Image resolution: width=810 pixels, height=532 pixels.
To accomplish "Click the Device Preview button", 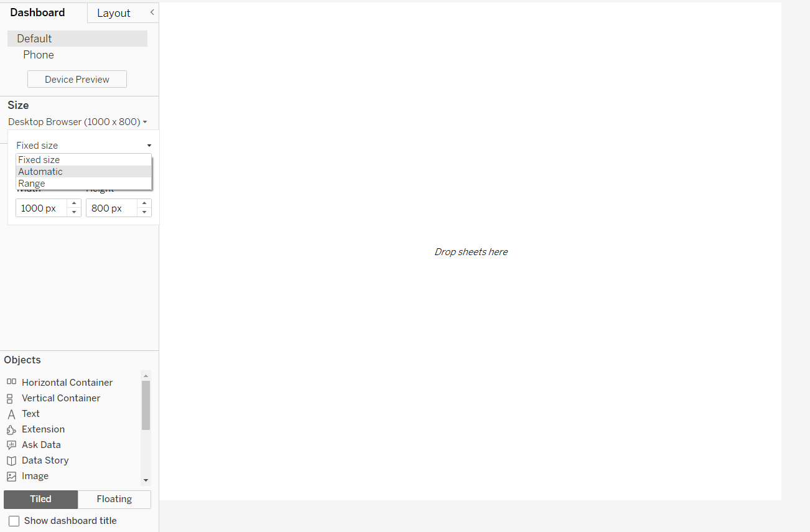I will (77, 80).
